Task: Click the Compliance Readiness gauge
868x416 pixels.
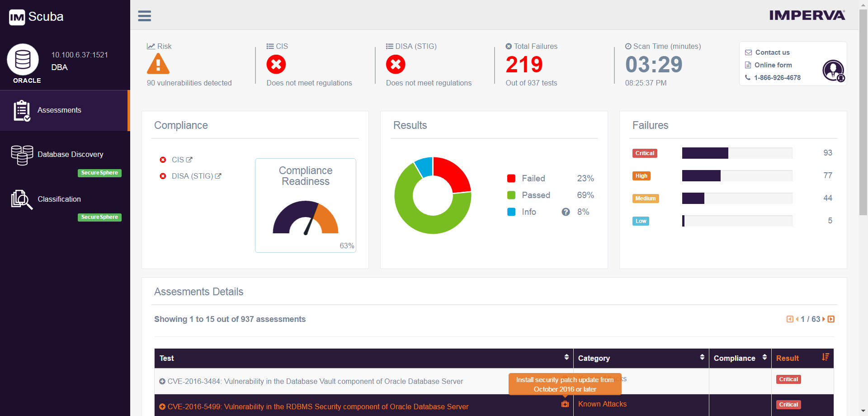Action: coord(306,217)
